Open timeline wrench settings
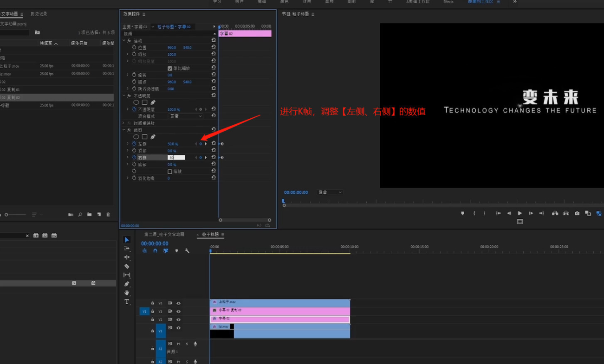 point(187,251)
